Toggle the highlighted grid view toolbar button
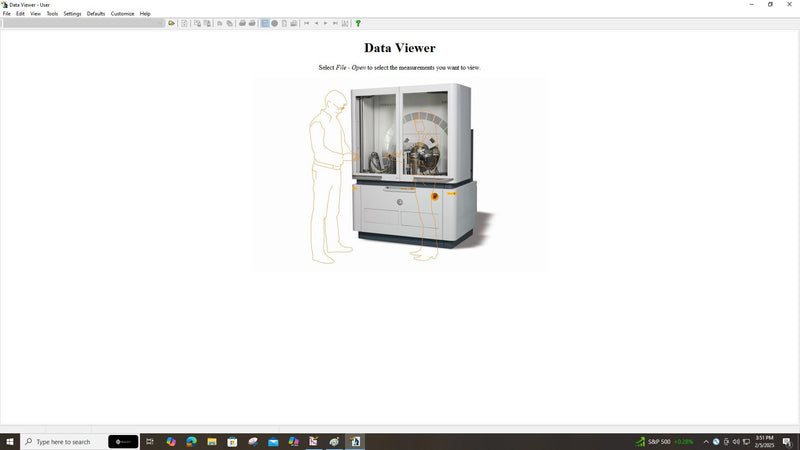Viewport: 800px width, 450px height. pos(265,23)
